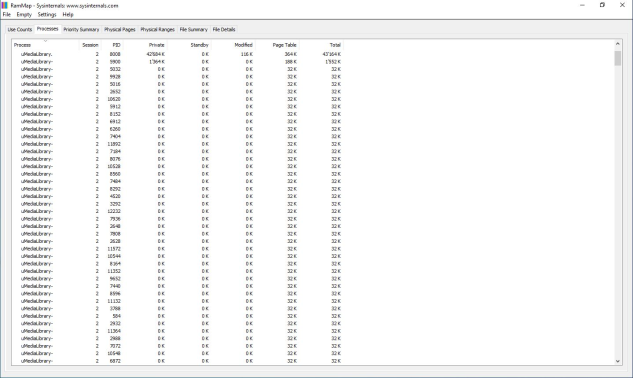
Task: Select the process row with PID 2648
Action: [x=178, y=226]
